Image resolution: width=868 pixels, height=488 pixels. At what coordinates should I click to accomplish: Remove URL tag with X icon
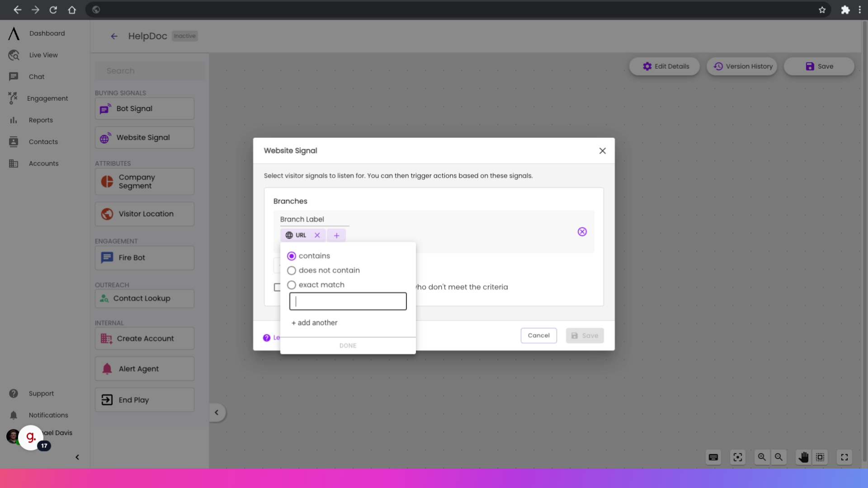coord(317,235)
